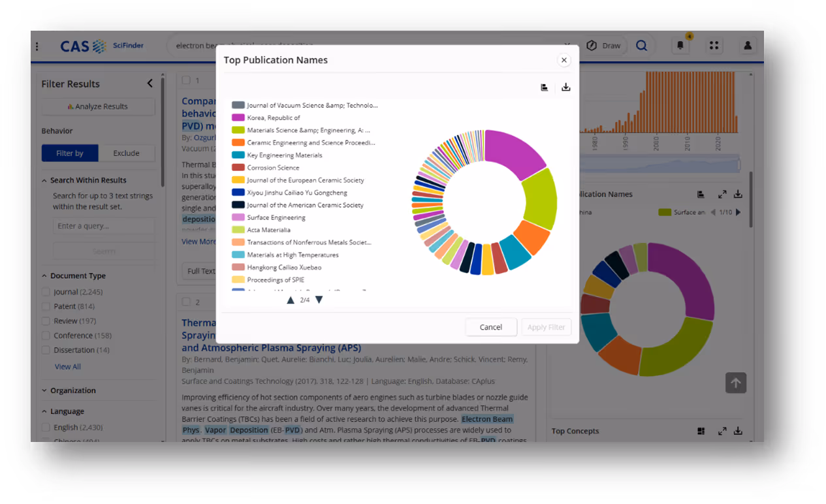Switch the publication chart to bar view
This screenshot has height=504, width=826.
pyautogui.click(x=544, y=87)
